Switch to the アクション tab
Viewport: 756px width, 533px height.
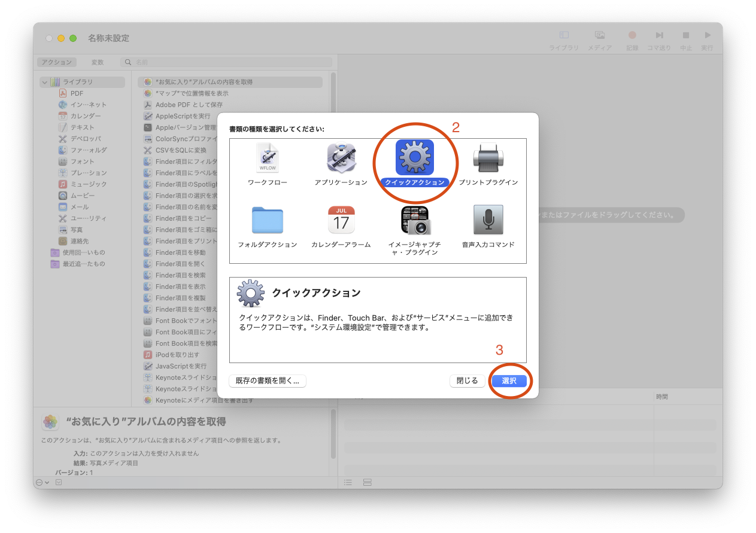point(57,62)
